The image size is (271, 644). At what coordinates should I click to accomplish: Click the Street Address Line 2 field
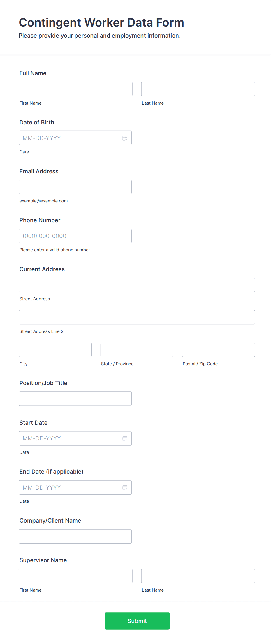137,317
